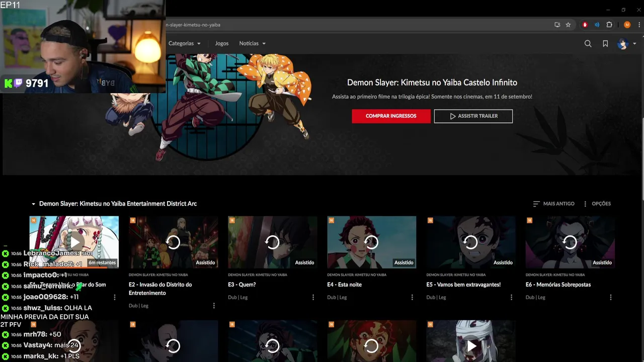Change the MAIS ANTIGO sort order
This screenshot has width=644, height=362.
(x=553, y=204)
